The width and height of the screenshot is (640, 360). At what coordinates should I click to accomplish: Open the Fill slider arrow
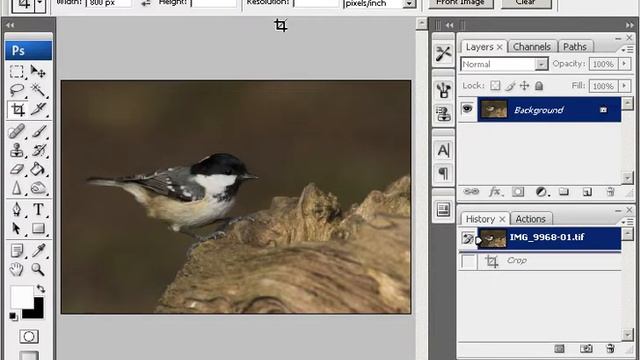(624, 86)
